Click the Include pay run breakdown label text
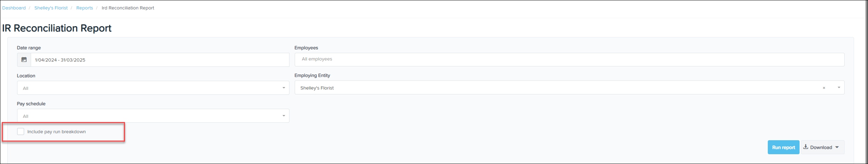Viewport: 868px width, 164px height. pos(57,132)
